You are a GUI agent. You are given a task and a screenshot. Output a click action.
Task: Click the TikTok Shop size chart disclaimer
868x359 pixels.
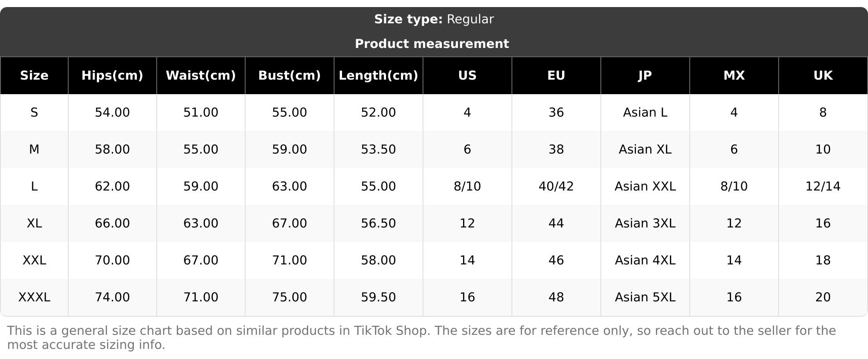coord(421,337)
